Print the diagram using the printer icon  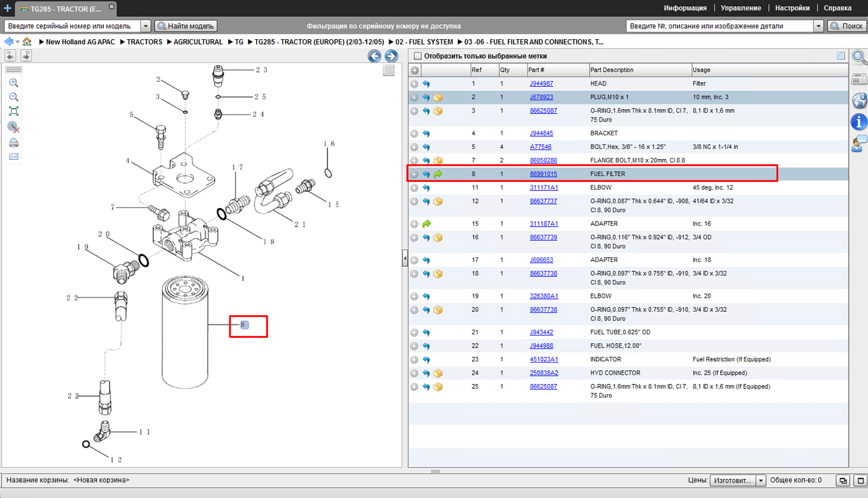[x=14, y=142]
